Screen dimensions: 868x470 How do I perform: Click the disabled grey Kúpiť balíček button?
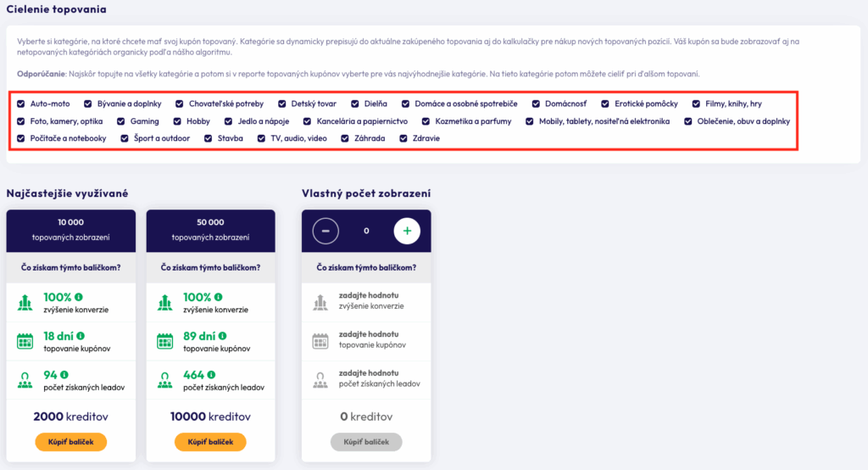pos(366,442)
